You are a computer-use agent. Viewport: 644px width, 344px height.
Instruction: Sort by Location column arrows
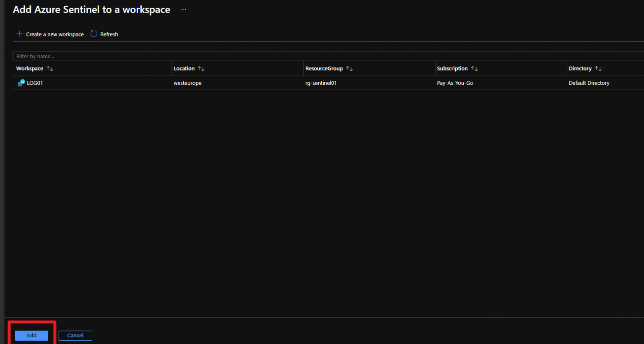(x=201, y=68)
